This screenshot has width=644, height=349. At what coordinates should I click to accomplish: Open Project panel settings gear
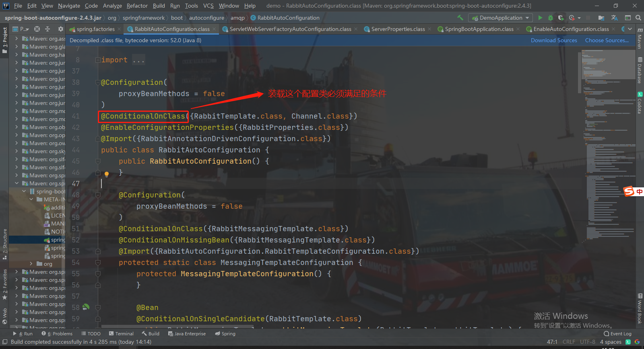tap(61, 29)
